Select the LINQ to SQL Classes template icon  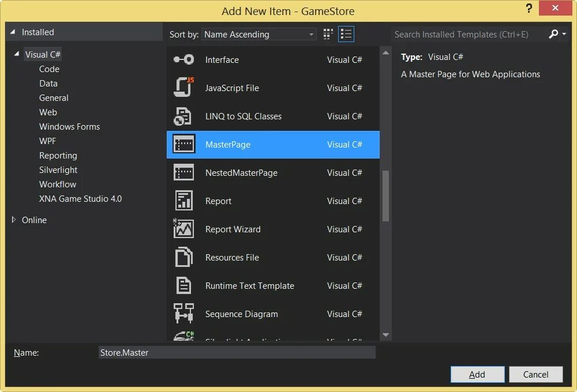coord(183,116)
